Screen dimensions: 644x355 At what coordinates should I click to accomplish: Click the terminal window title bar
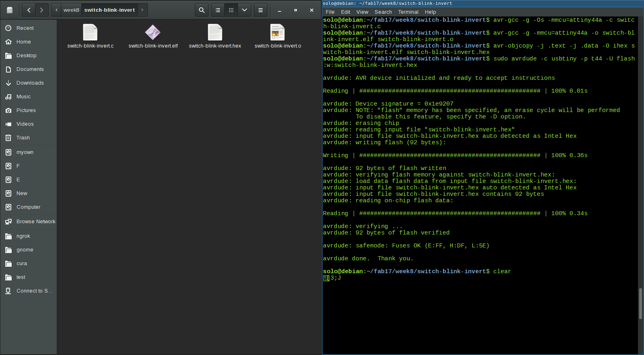(483, 3)
